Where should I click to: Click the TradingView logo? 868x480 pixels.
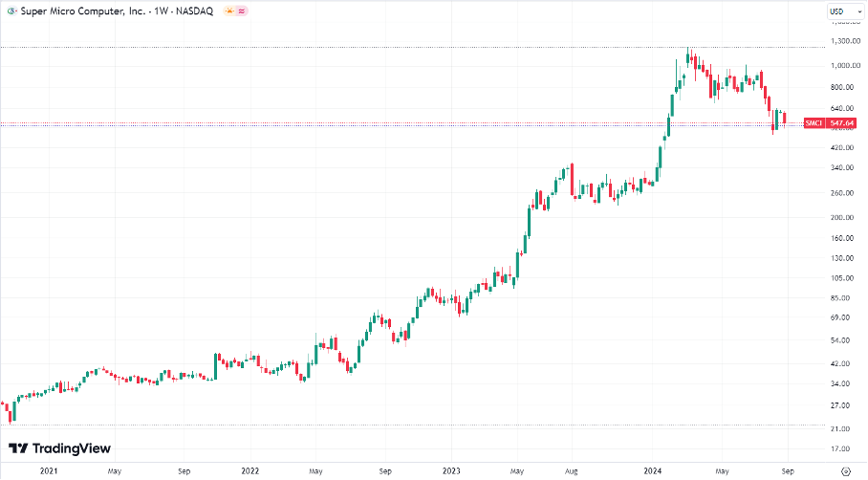click(59, 447)
